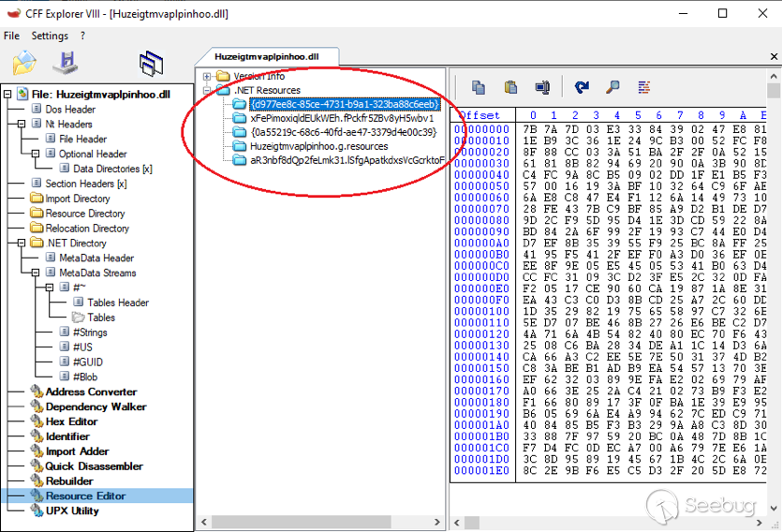Image resolution: width=782 pixels, height=532 pixels.
Task: Select Tables Header in the tree
Action: (x=118, y=303)
